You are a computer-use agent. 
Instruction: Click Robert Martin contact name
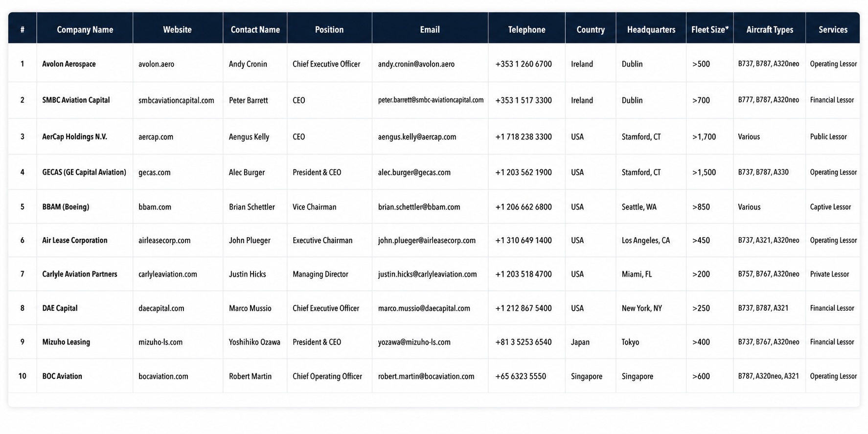pyautogui.click(x=250, y=376)
